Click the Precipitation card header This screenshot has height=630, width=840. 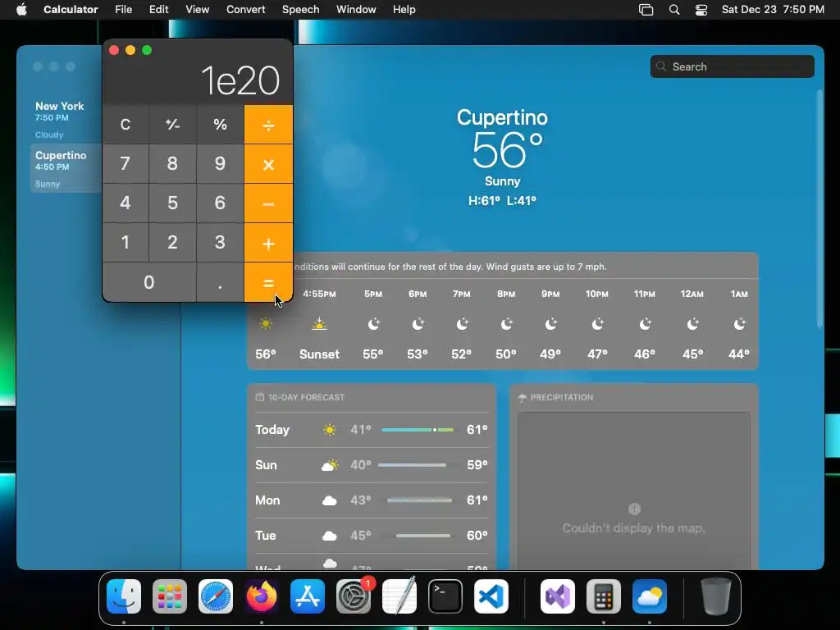(556, 398)
